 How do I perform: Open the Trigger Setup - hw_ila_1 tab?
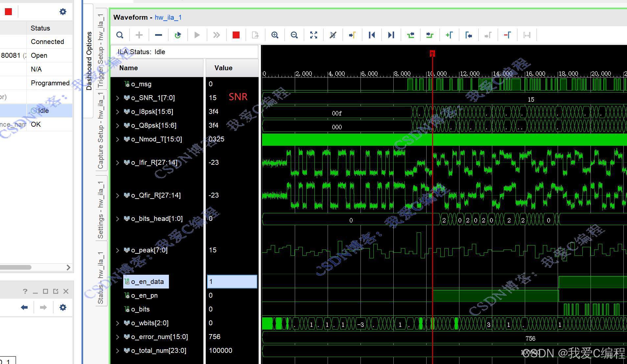101,49
